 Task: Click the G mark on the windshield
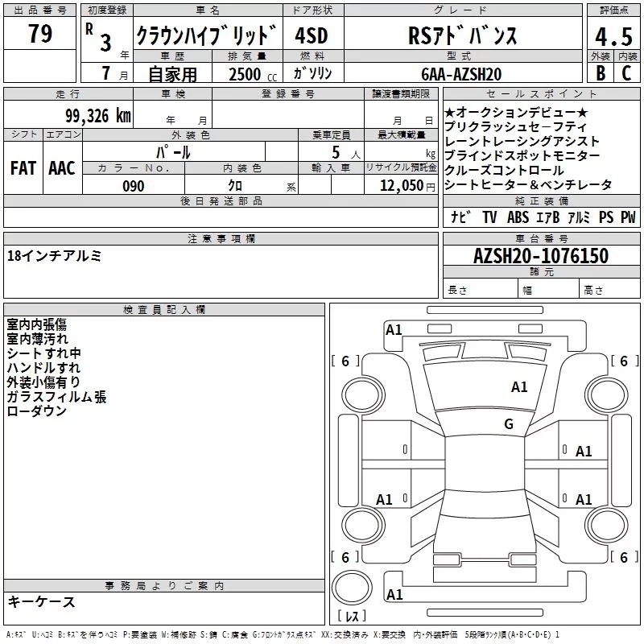click(509, 423)
